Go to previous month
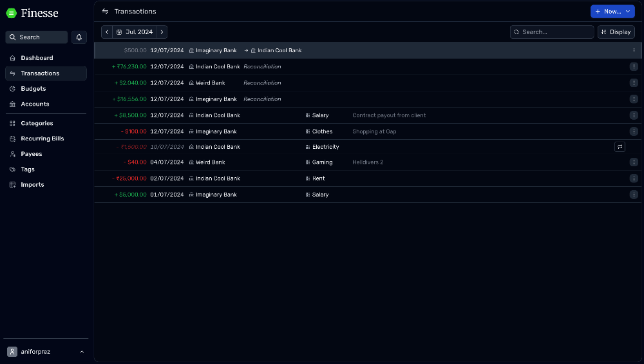644x364 pixels. coord(107,32)
